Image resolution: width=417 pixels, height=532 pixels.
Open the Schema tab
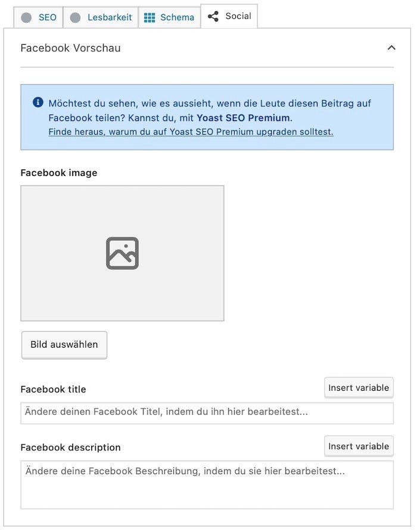click(x=169, y=17)
